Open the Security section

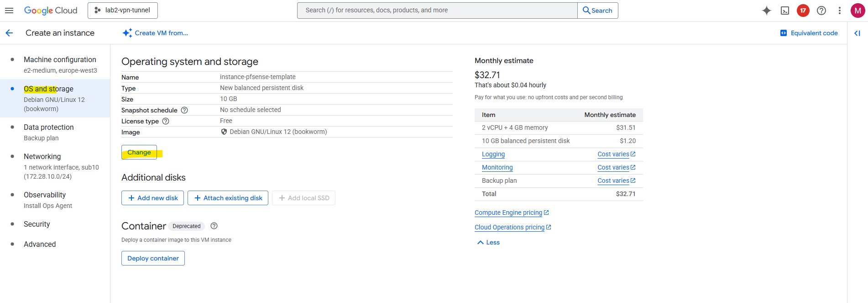(x=37, y=224)
